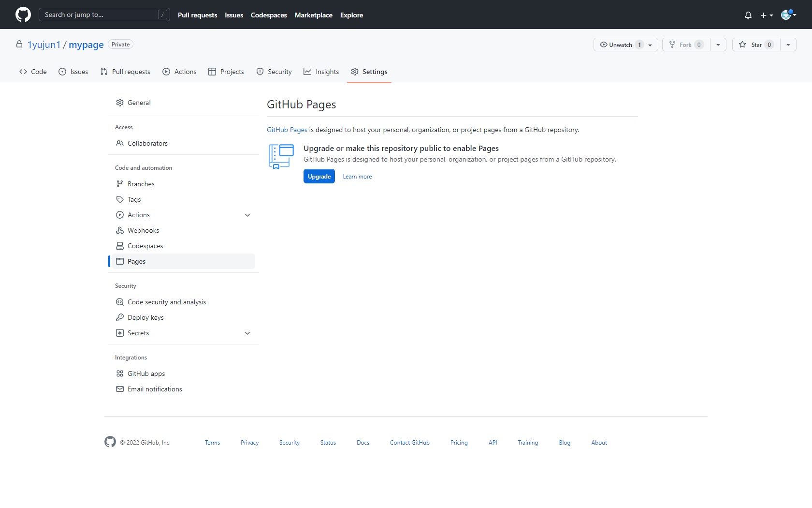Select the Settings tab
The height and width of the screenshot is (508, 812).
(x=369, y=72)
